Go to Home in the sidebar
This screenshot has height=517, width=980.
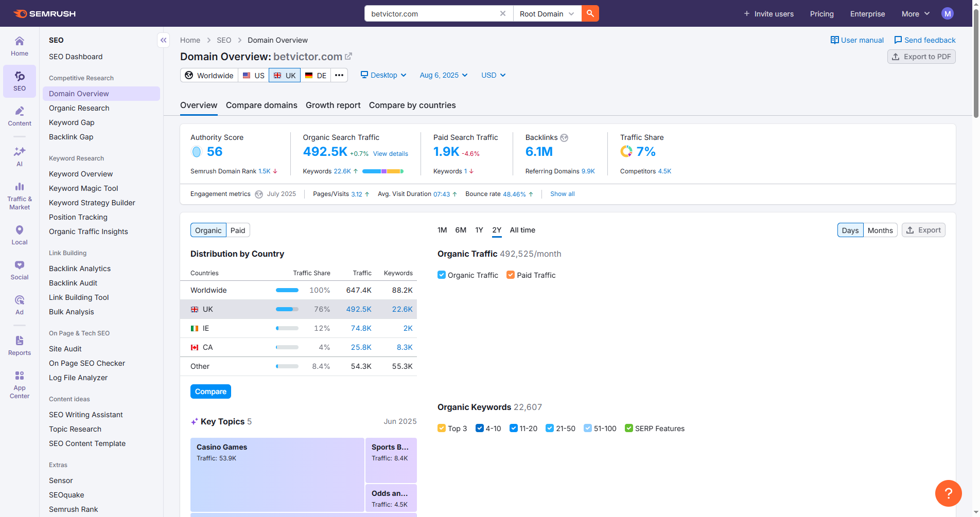[20, 46]
